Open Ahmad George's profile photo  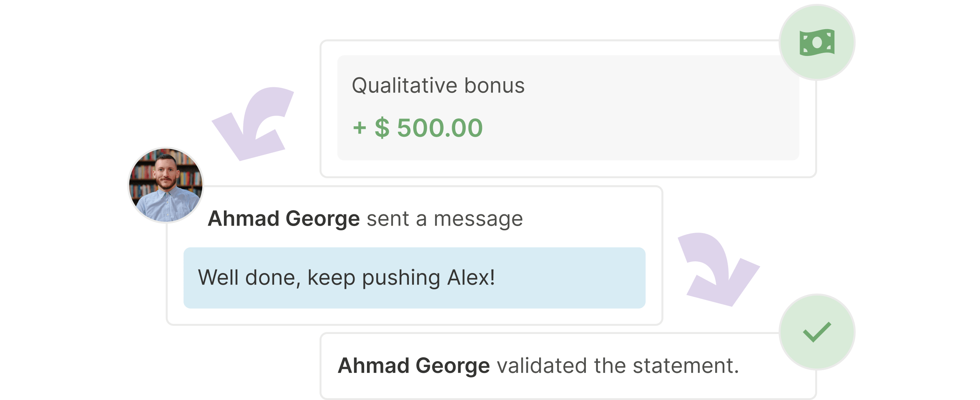[x=166, y=185]
